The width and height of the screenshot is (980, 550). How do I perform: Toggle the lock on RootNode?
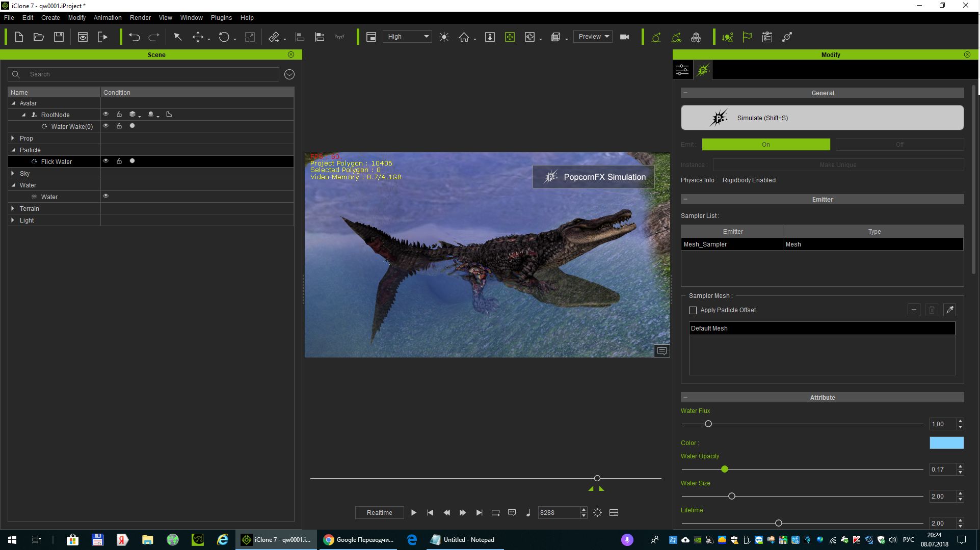pyautogui.click(x=119, y=114)
